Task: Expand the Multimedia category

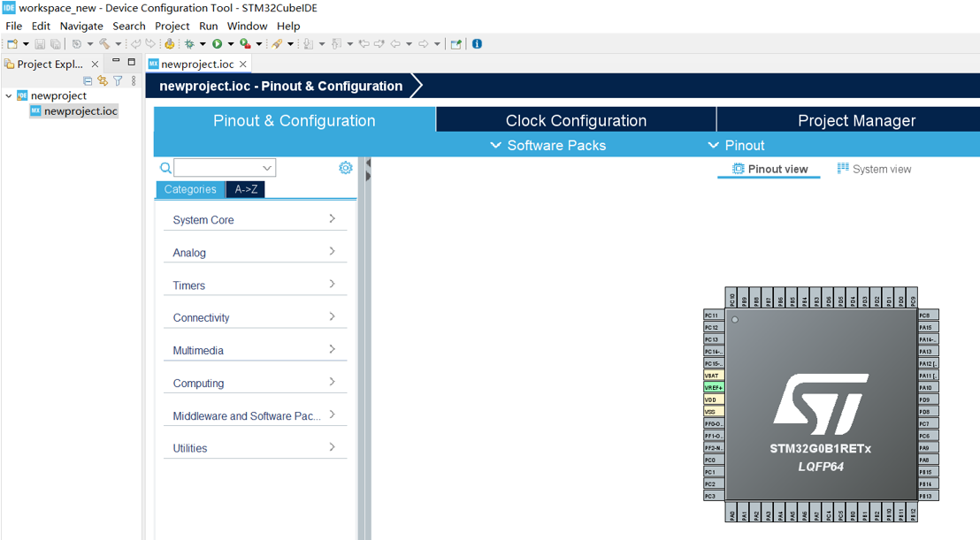Action: click(x=255, y=350)
